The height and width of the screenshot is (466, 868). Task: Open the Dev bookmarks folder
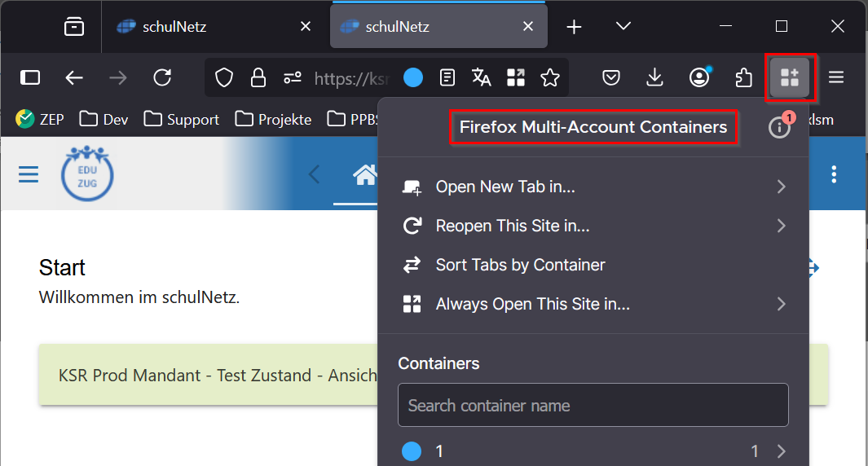[104, 119]
